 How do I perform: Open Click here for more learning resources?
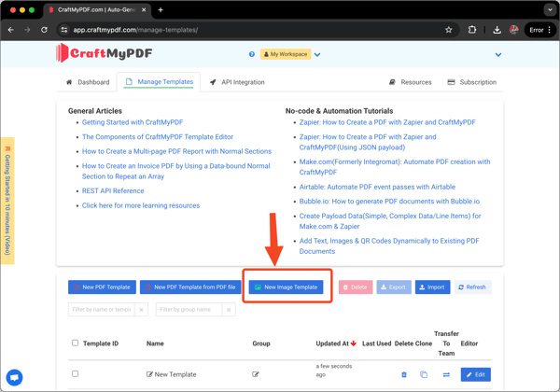141,205
